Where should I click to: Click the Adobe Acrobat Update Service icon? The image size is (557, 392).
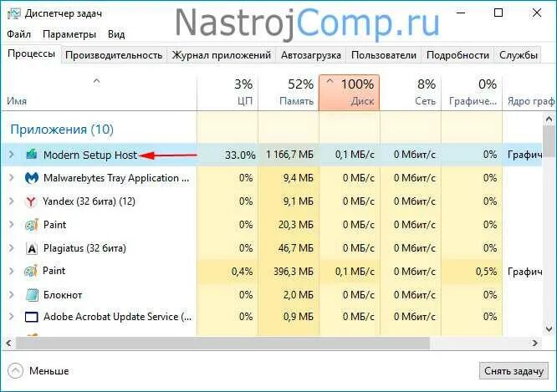coord(32,317)
